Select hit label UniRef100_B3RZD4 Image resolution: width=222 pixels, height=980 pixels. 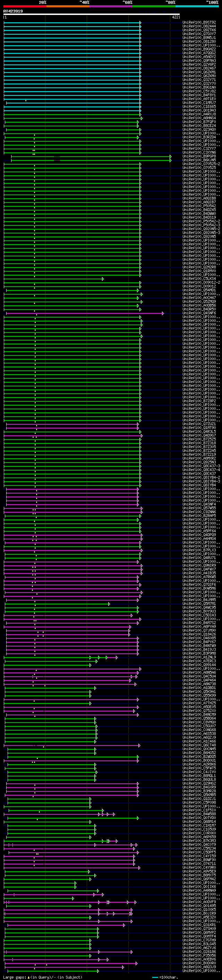(x=199, y=137)
